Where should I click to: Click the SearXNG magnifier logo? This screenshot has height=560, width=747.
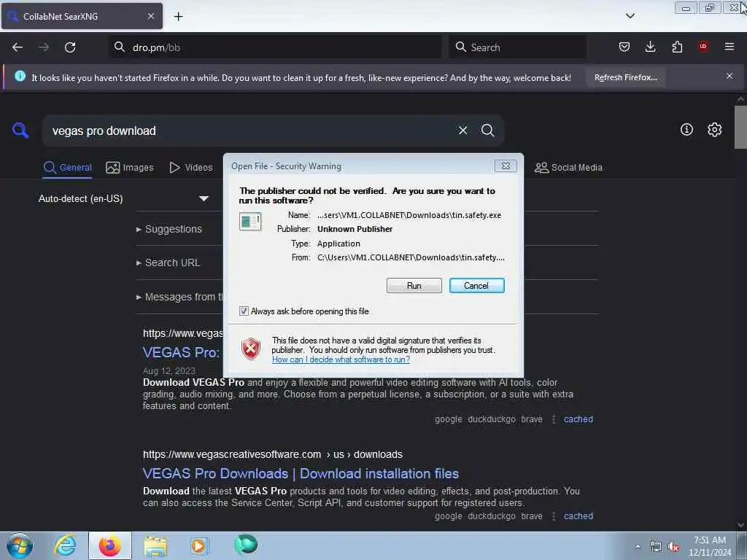20,130
